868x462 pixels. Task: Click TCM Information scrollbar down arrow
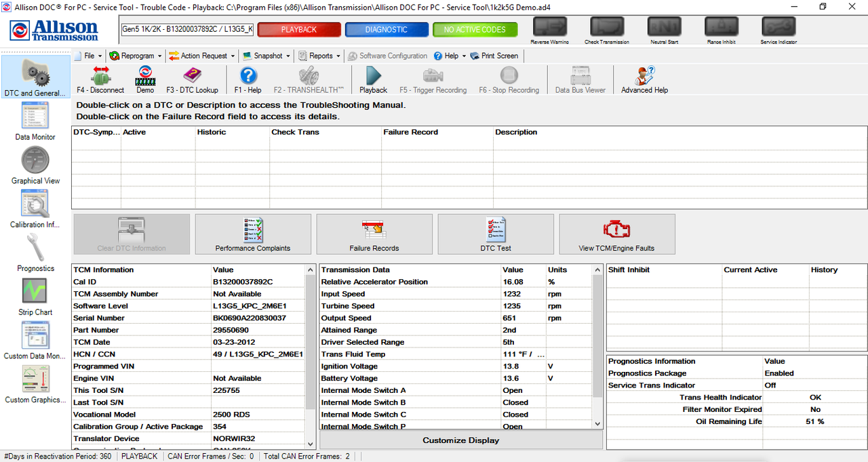[x=311, y=443]
